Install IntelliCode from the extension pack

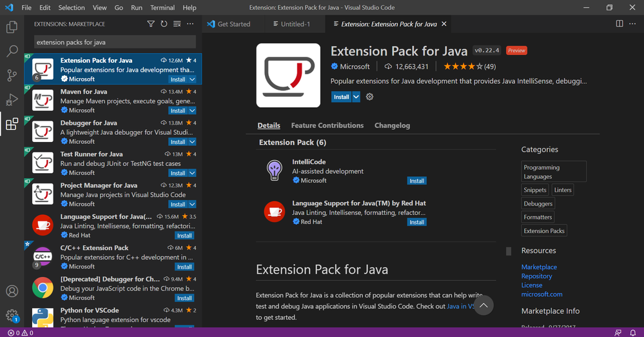(417, 181)
